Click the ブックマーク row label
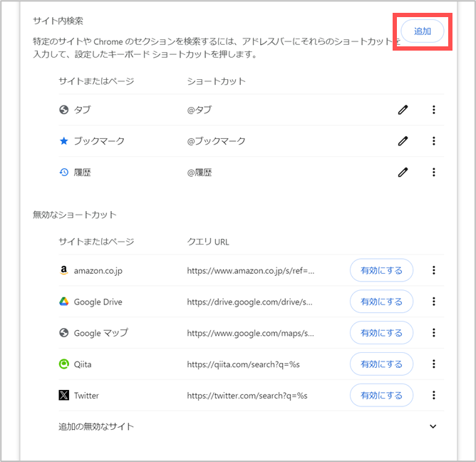 pyautogui.click(x=99, y=141)
